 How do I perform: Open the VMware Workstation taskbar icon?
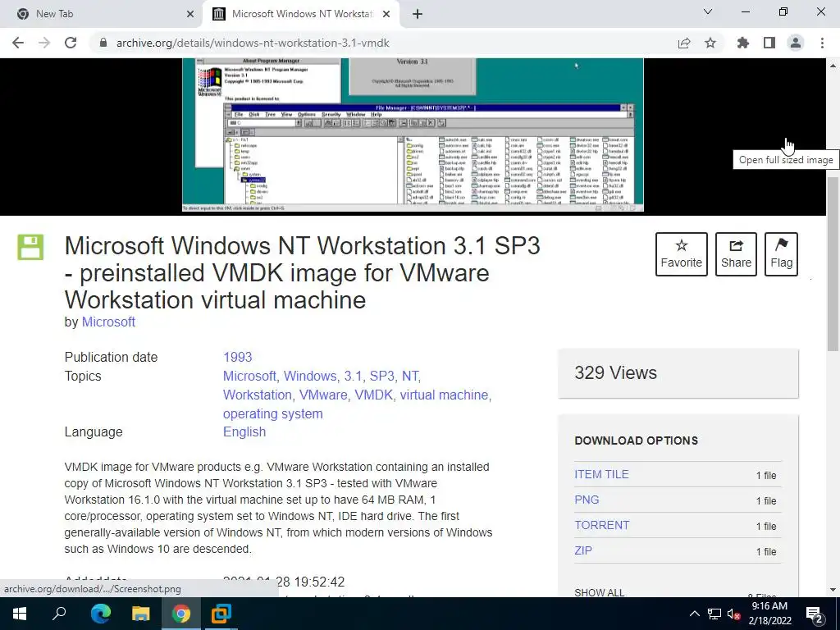[x=221, y=614]
